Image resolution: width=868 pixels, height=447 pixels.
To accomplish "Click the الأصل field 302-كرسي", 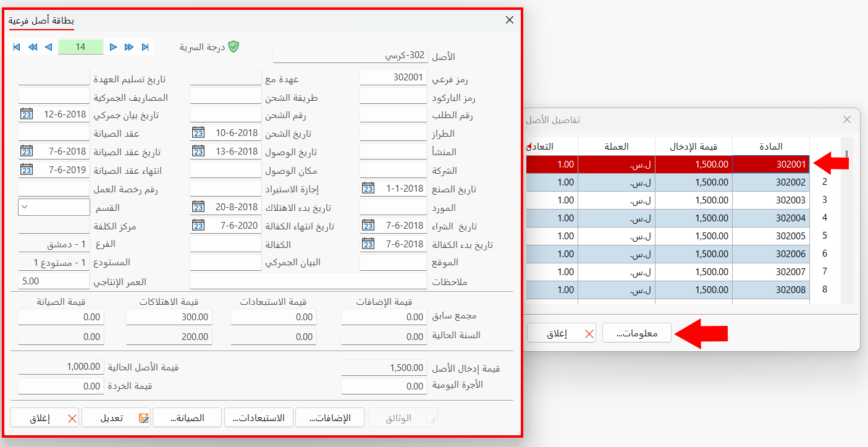I will [350, 55].
